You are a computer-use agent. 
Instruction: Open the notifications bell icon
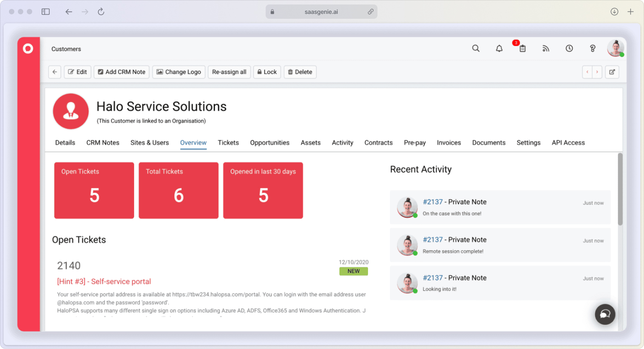[x=499, y=48]
